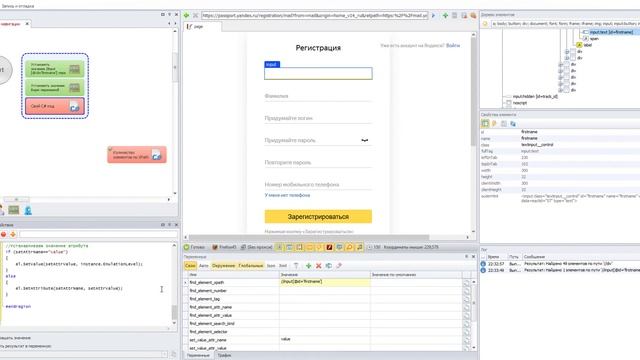The image size is (640, 360).
Task: Toggle the 'Json' variables filter
Action: (271, 266)
